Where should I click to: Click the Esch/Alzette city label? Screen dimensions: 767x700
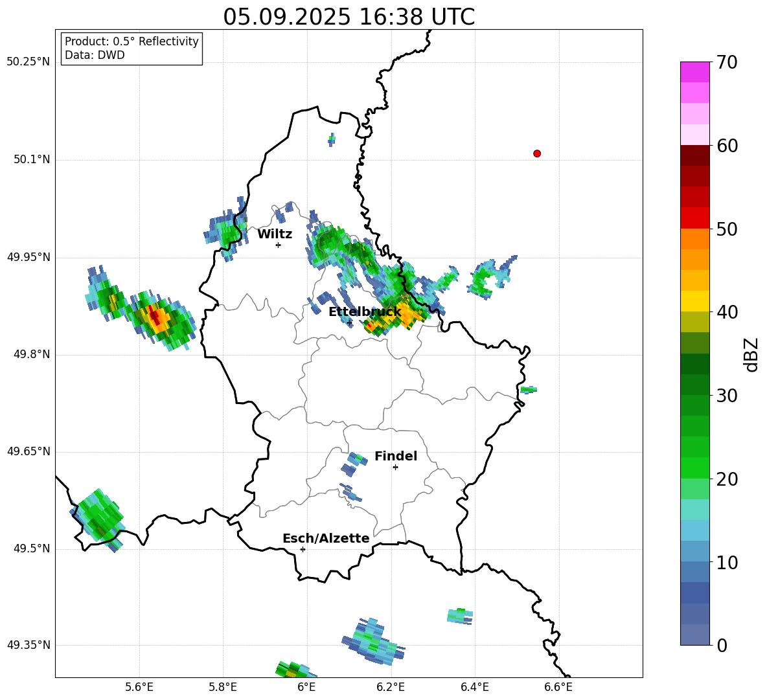[326, 538]
